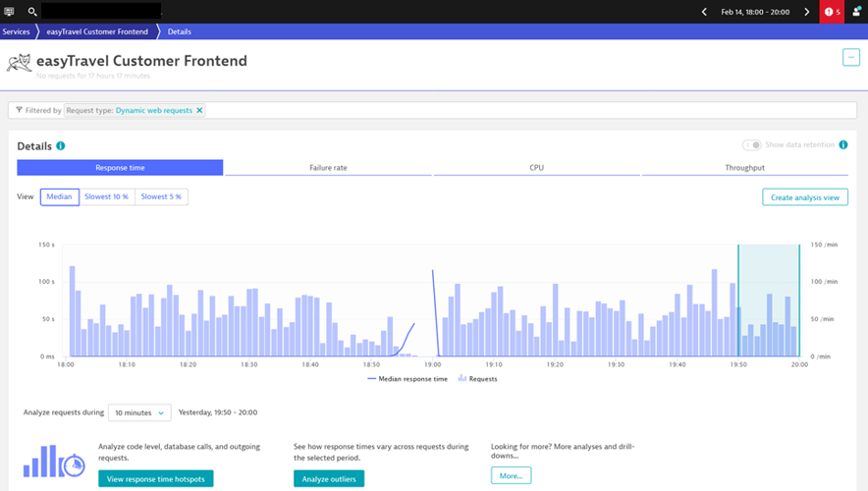Click Analyze outliers button
The width and height of the screenshot is (868, 491).
[x=329, y=479]
